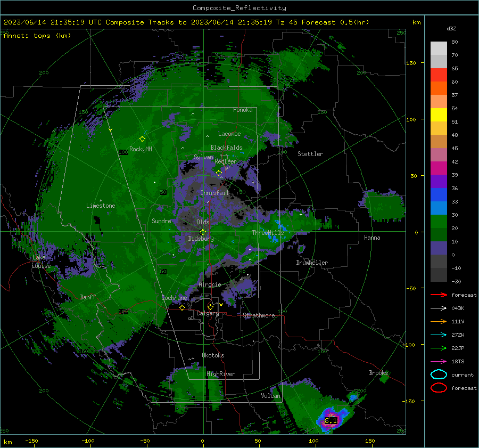Click the Composite_Reflectivity title

pos(240,8)
